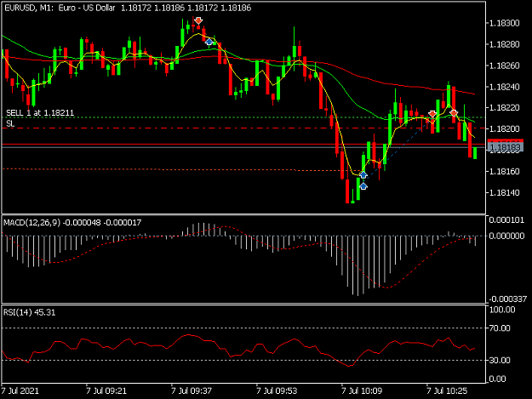The width and height of the screenshot is (532, 399).
Task: Click the 1.18220 price scale label
Action: 505,108
